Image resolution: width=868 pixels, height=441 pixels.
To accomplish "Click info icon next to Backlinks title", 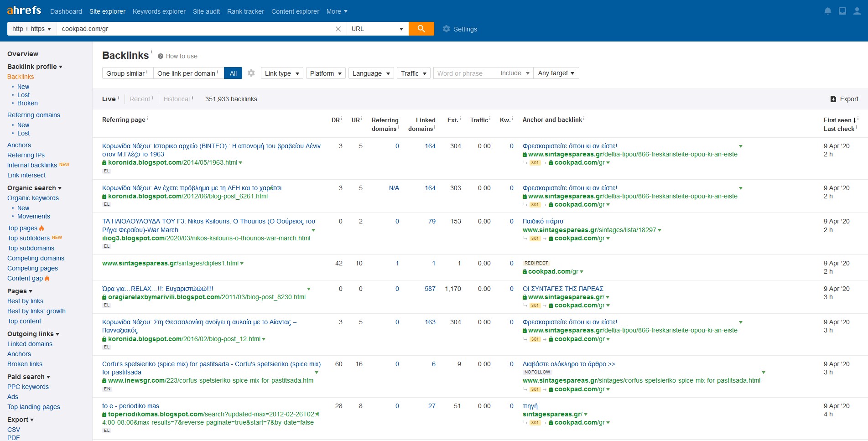I will (x=151, y=51).
